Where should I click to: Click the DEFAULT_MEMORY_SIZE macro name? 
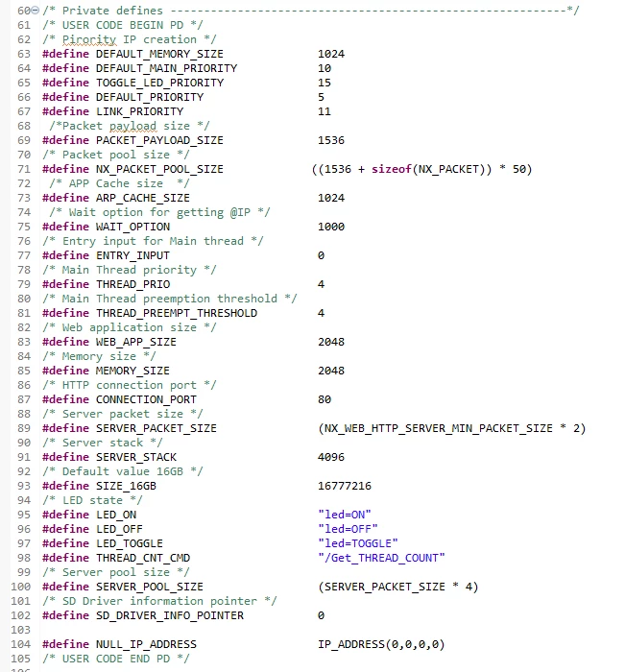click(159, 54)
